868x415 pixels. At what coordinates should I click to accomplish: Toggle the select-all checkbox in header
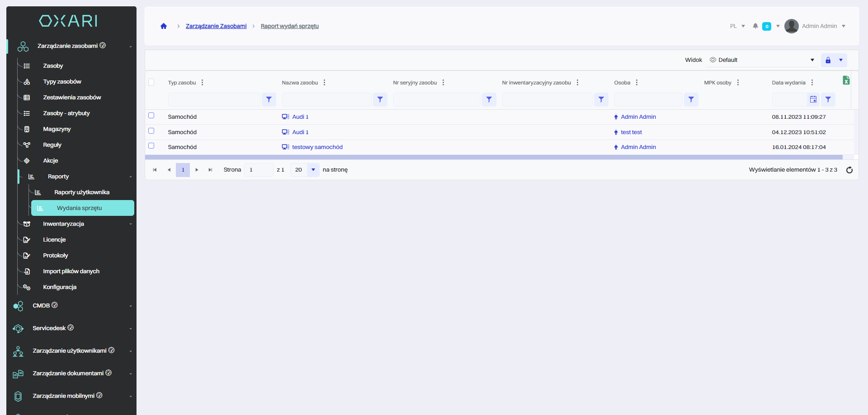tap(151, 82)
